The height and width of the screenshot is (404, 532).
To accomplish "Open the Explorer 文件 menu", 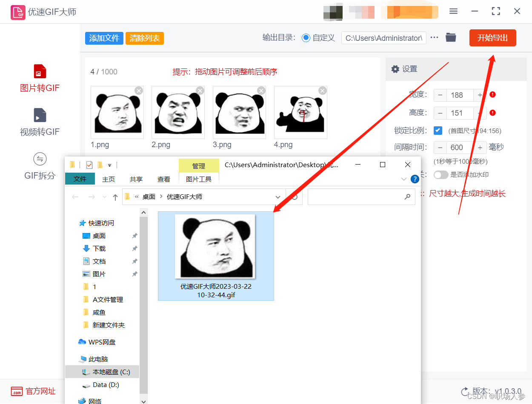I will tap(80, 179).
